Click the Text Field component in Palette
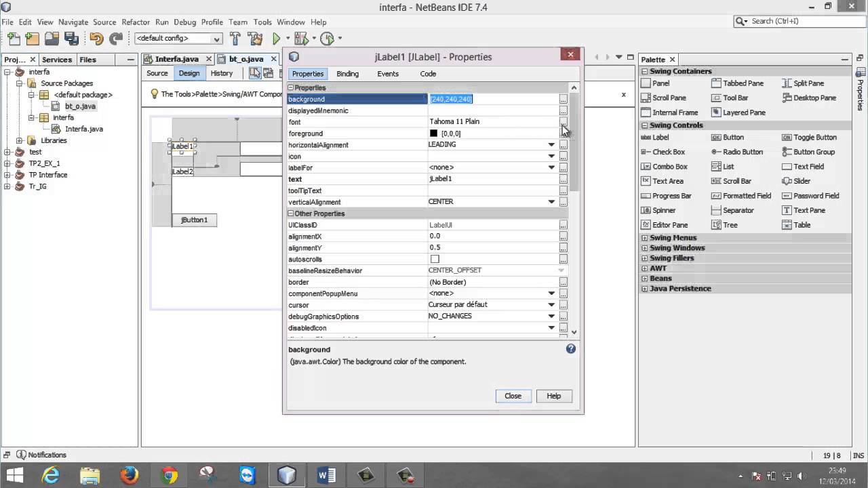Viewport: 868px width, 488px height. click(802, 166)
